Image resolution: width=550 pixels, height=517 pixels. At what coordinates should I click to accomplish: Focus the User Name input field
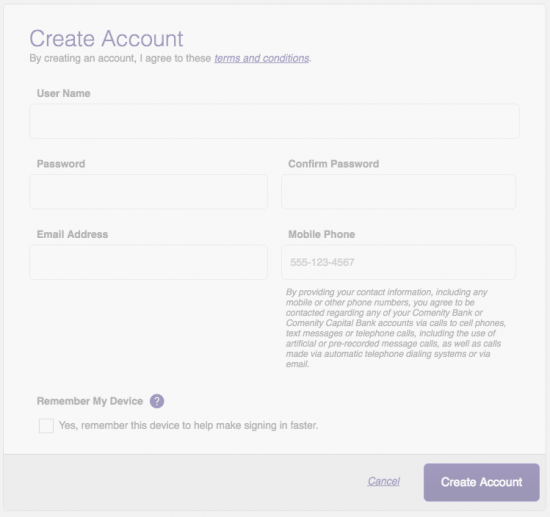tap(274, 121)
